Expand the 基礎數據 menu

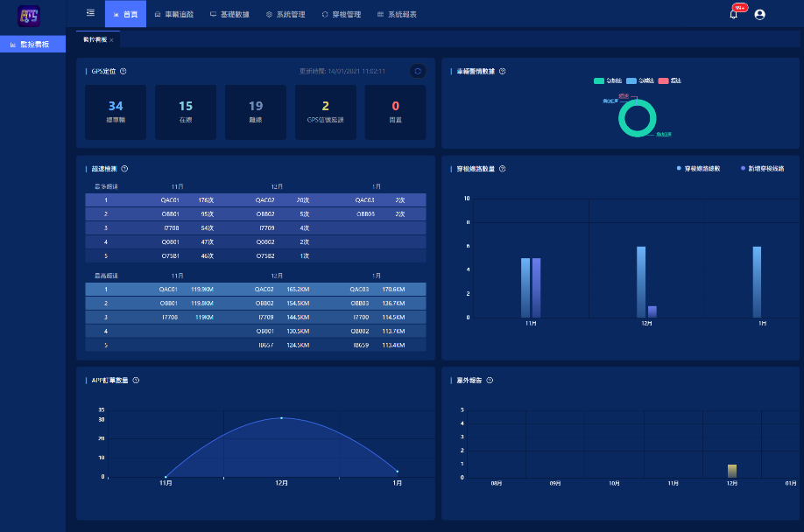pos(229,15)
